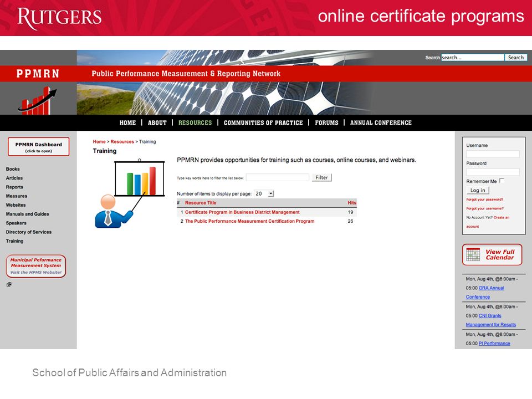The image size is (532, 399).
Task: Open Books in the left sidebar
Action: click(13, 169)
